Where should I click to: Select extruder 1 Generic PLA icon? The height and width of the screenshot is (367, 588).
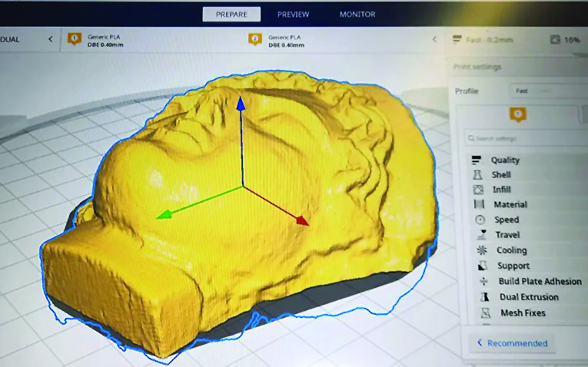click(75, 39)
